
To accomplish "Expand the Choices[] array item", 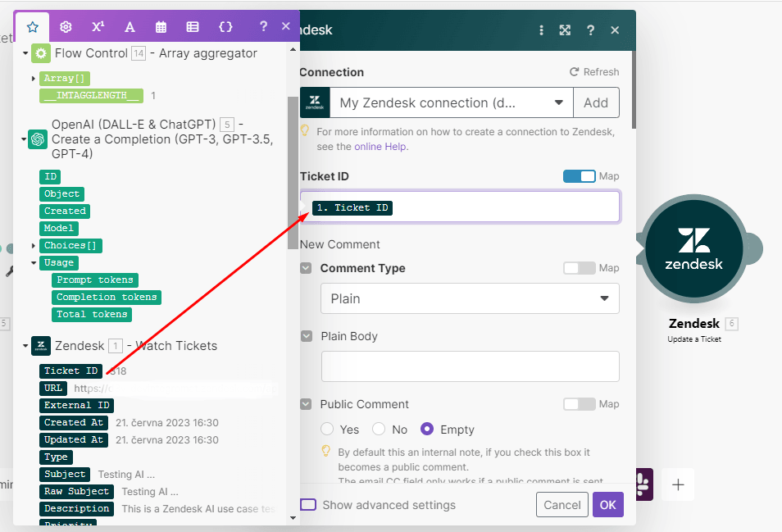I will pyautogui.click(x=34, y=246).
